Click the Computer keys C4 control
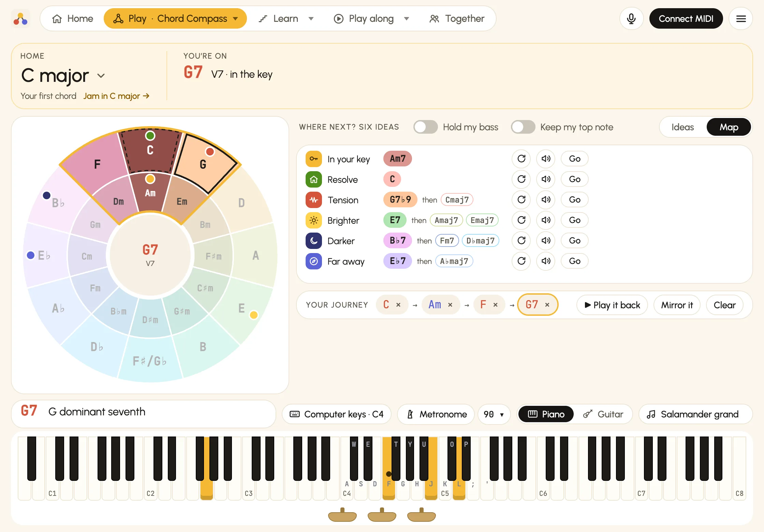764x532 pixels. (x=336, y=414)
